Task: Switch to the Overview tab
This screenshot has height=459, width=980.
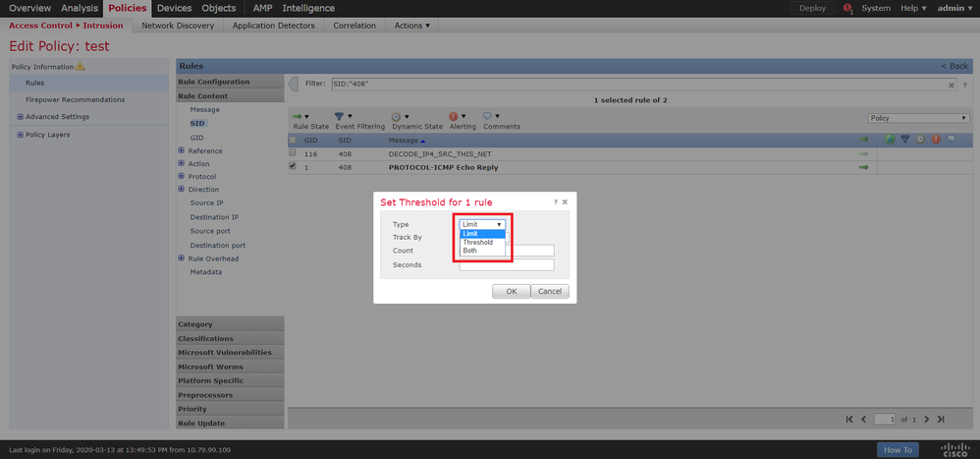Action: (x=30, y=8)
